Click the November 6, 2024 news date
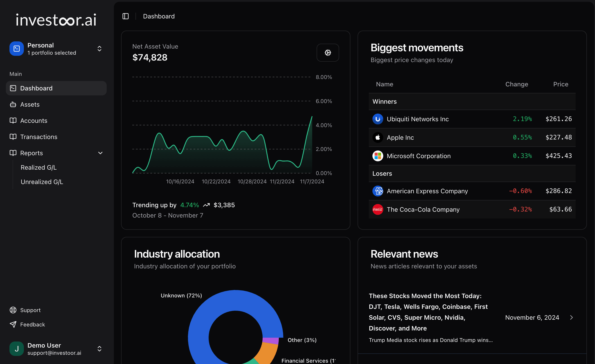Image resolution: width=595 pixels, height=364 pixels. 532,317
